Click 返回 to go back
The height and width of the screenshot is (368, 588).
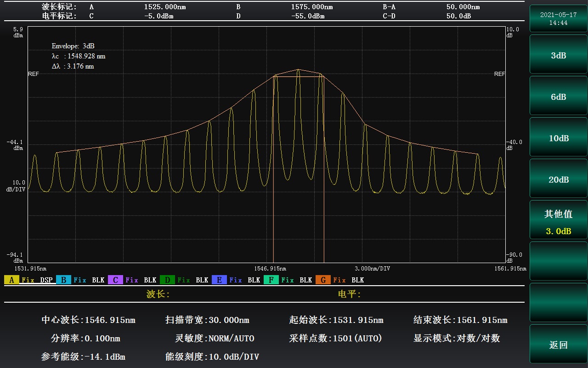(x=558, y=345)
